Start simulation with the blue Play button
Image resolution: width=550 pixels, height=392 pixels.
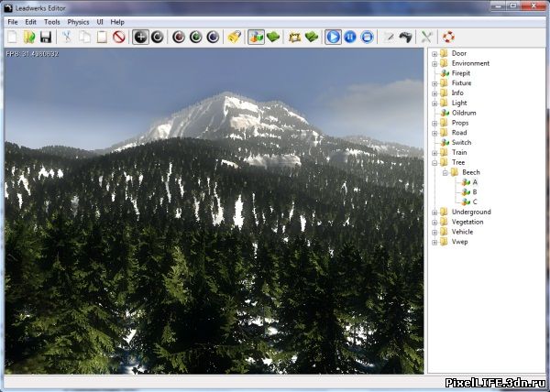pos(333,37)
